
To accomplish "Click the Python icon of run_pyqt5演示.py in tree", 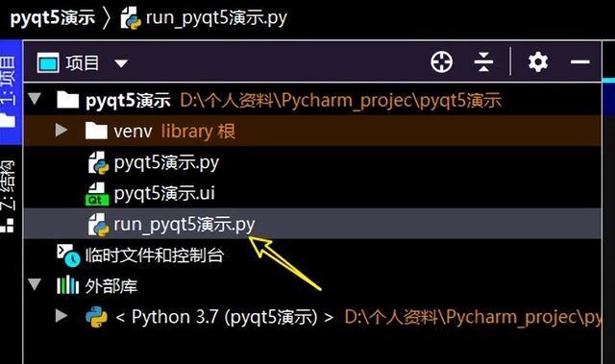I will tap(98, 225).
